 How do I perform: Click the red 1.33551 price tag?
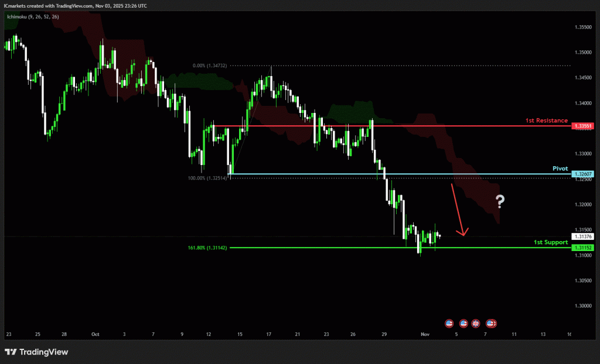tap(583, 126)
